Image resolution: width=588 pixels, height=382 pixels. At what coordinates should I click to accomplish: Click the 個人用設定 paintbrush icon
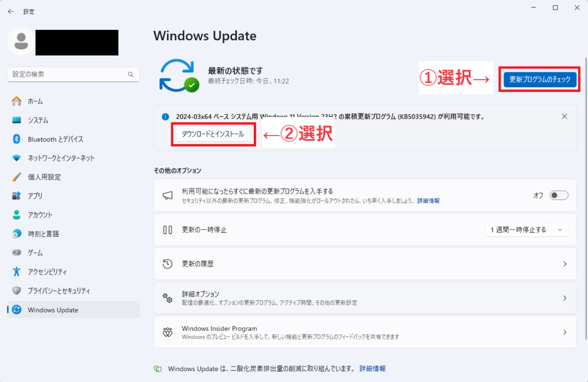(x=17, y=177)
